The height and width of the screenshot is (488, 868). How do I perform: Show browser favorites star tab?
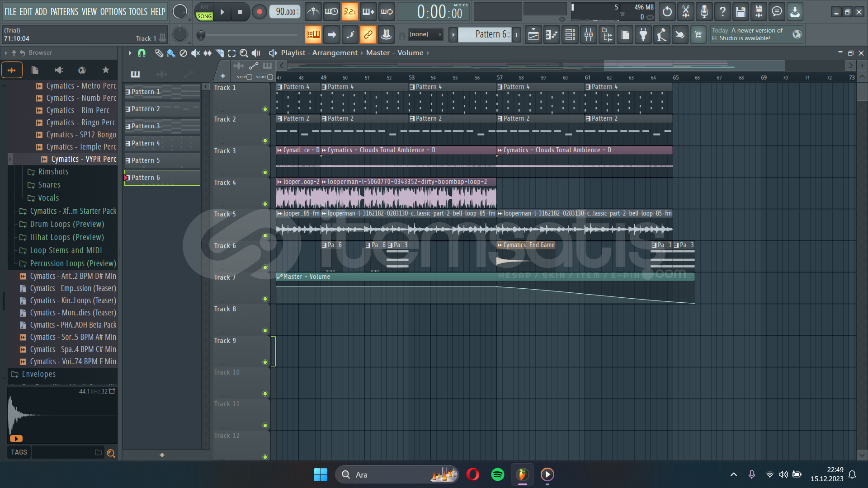(105, 70)
